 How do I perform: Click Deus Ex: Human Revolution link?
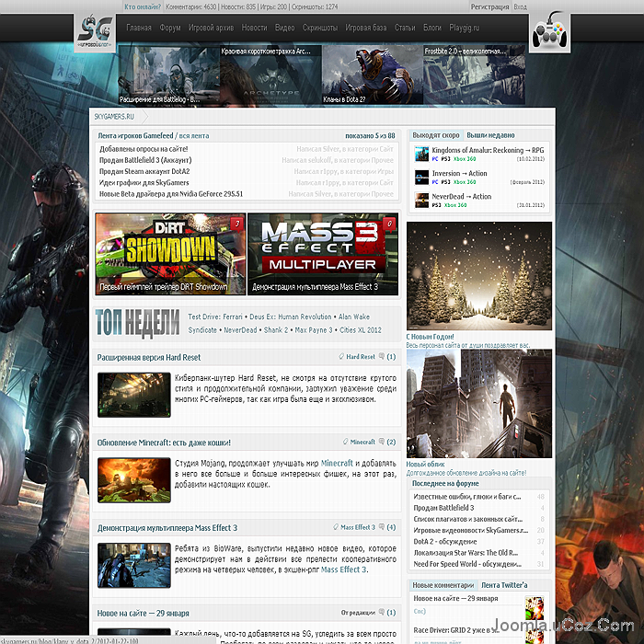pyautogui.click(x=290, y=316)
